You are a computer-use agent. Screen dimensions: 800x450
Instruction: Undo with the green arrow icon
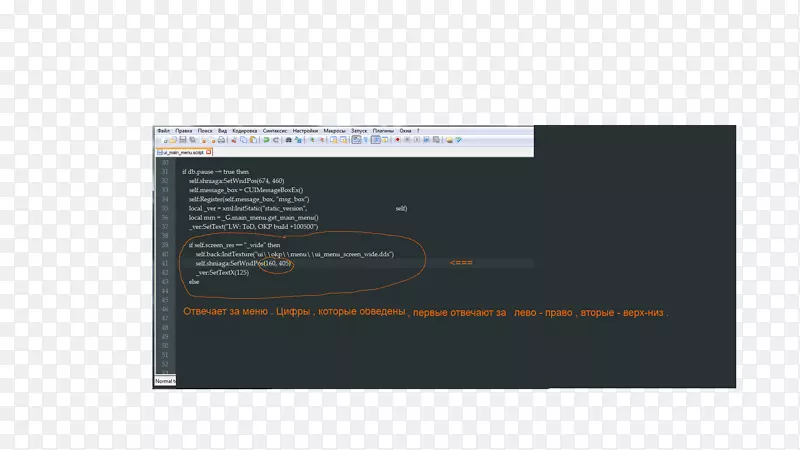tap(266, 140)
